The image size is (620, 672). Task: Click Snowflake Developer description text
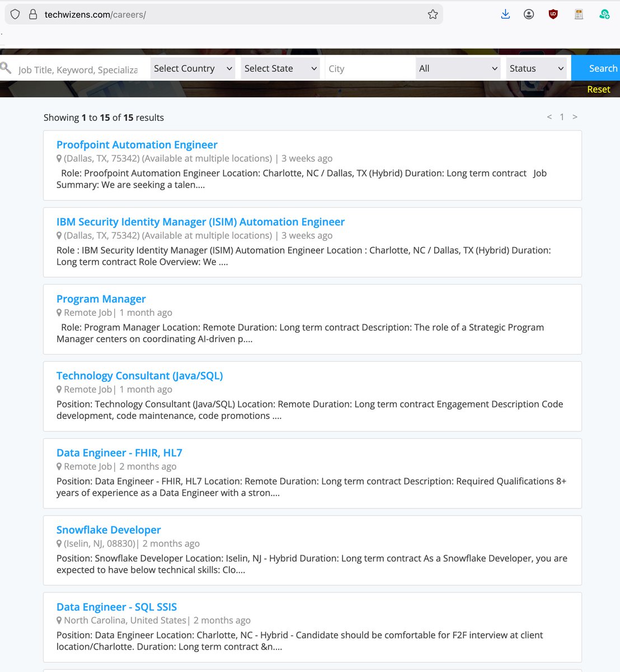pos(312,564)
